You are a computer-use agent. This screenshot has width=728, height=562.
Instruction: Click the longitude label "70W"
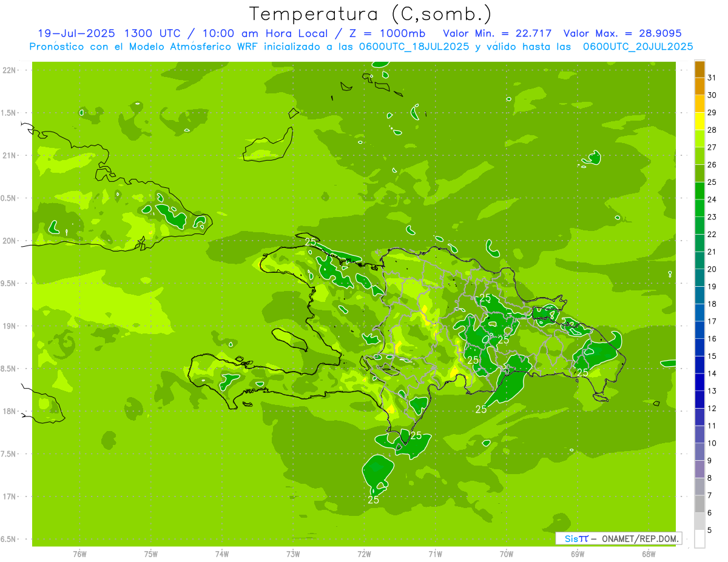[507, 554]
